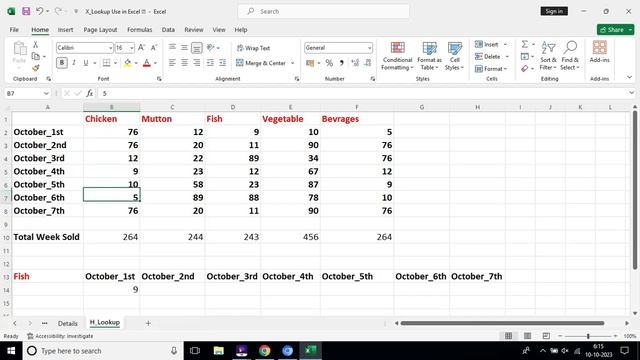This screenshot has height=360, width=640.
Task: Toggle Center horizontal alignment
Action: [x=184, y=63]
